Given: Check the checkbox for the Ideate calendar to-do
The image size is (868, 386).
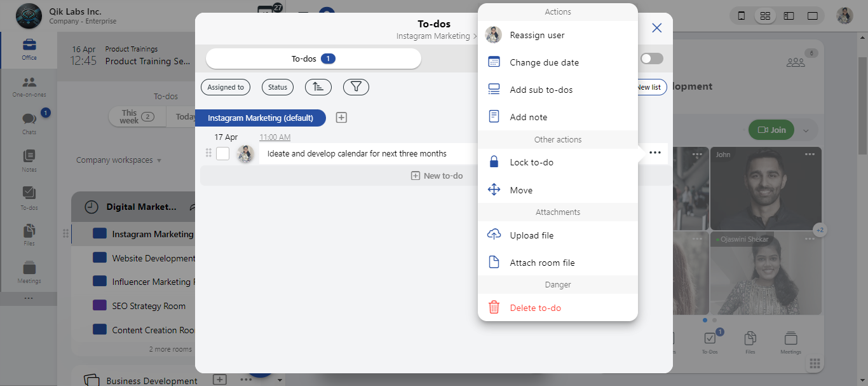Looking at the screenshot, I should pos(223,153).
